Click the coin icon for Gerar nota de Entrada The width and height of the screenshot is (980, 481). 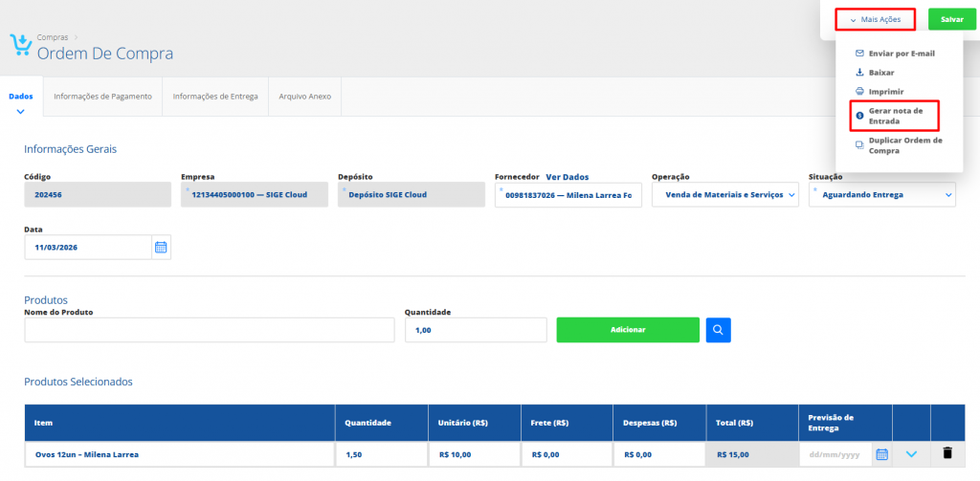click(x=859, y=116)
